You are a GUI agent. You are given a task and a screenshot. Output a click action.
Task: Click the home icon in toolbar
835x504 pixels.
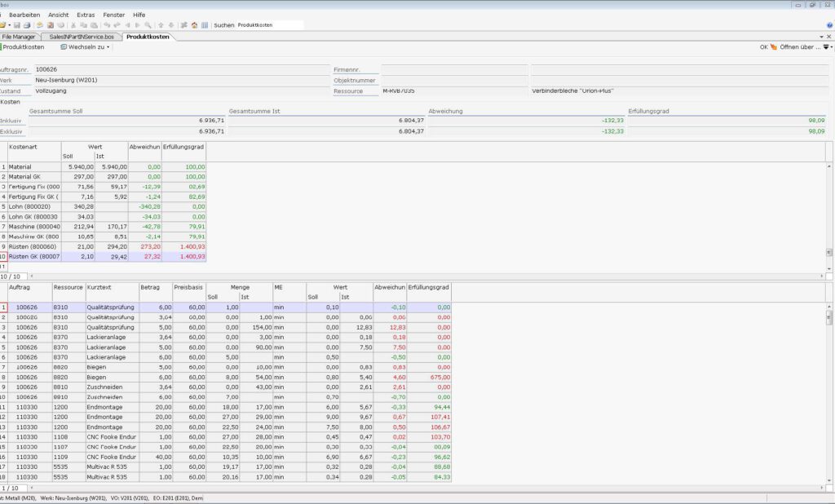[194, 25]
